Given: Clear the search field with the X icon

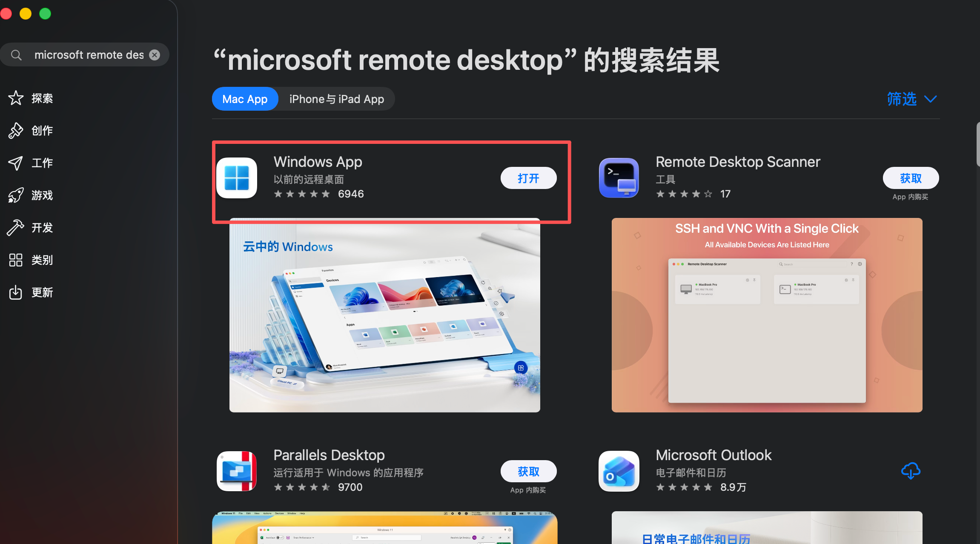Looking at the screenshot, I should point(155,55).
